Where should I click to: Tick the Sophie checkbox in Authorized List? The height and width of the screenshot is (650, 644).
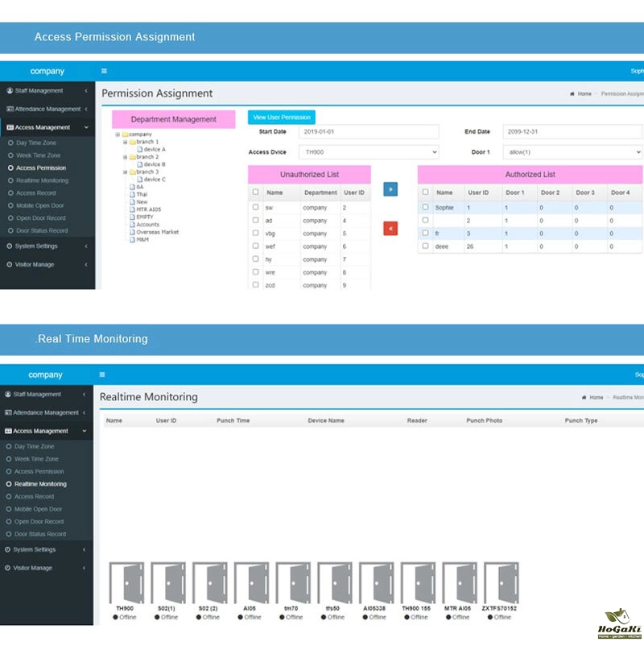[425, 207]
